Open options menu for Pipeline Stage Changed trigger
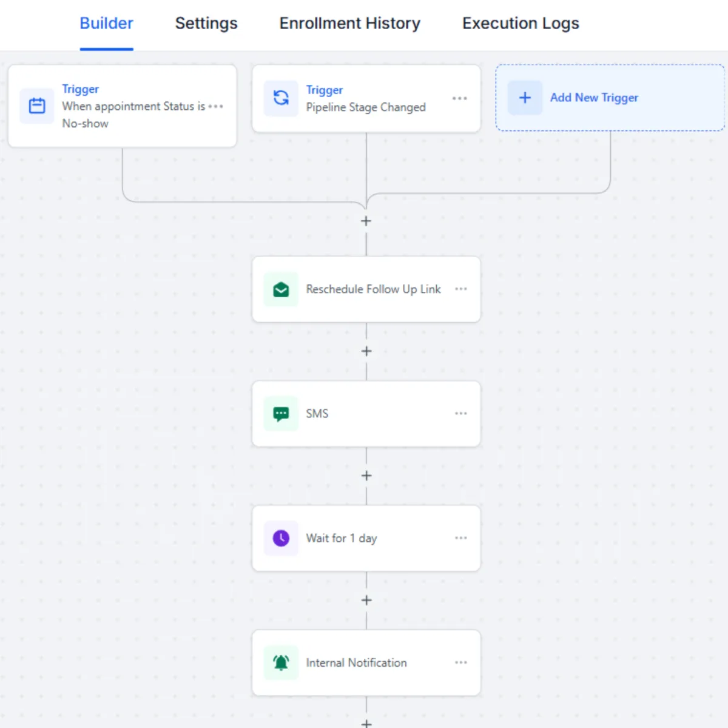This screenshot has width=728, height=728. 460,98
